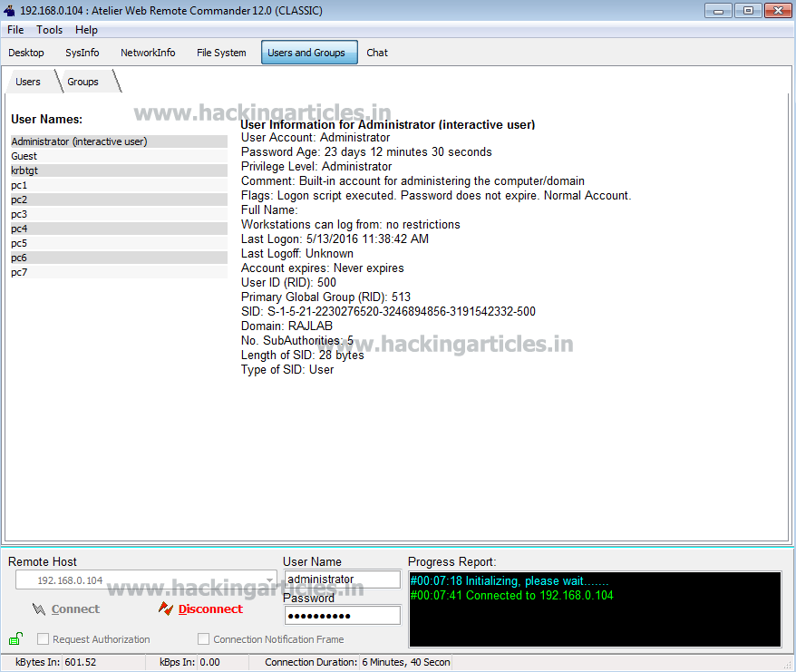Toggle Connection Notification Frame checkbox
The height and width of the screenshot is (672, 796).
click(x=204, y=639)
